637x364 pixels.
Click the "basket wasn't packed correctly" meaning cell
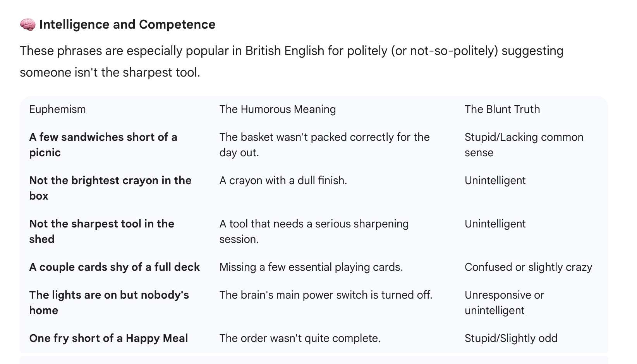point(324,145)
